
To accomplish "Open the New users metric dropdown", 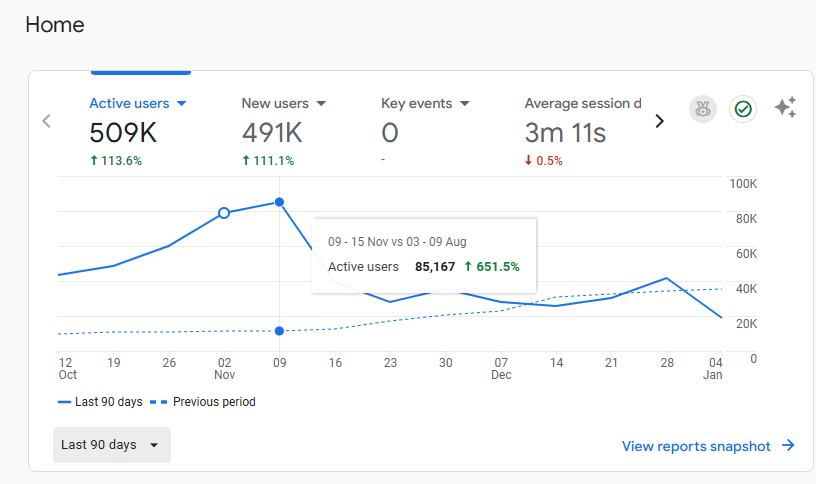I will tap(321, 104).
